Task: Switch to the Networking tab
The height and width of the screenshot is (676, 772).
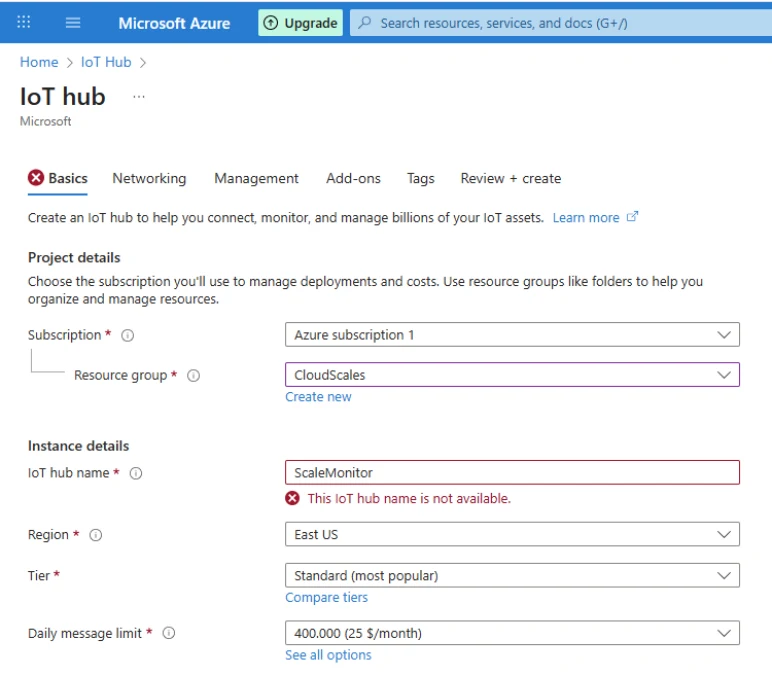Action: tap(149, 178)
